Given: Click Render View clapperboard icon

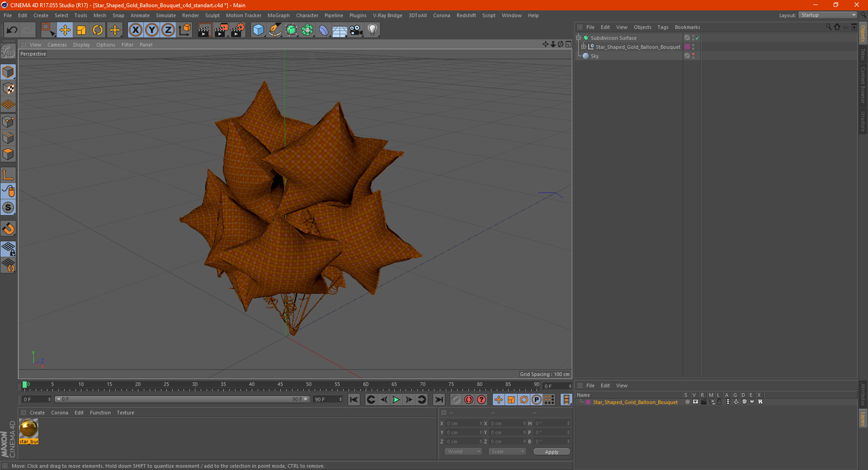Looking at the screenshot, I should (204, 30).
